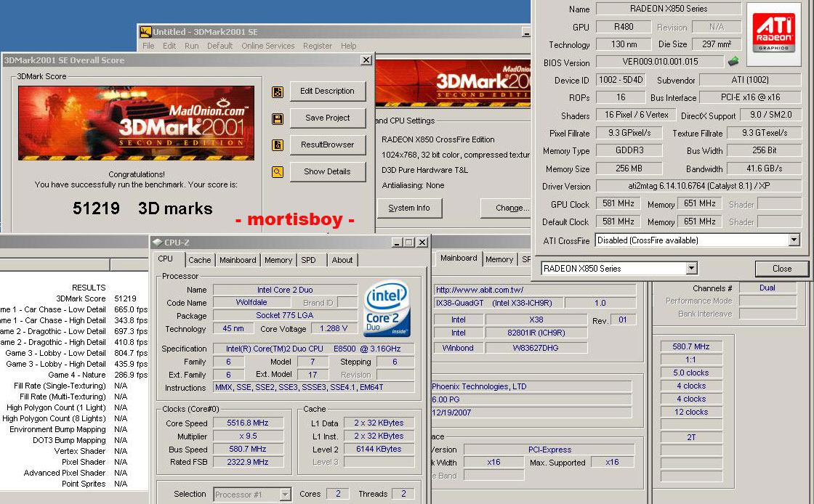Open the File menu in 3DMark2001 SE
The width and height of the screenshot is (814, 504).
[148, 46]
